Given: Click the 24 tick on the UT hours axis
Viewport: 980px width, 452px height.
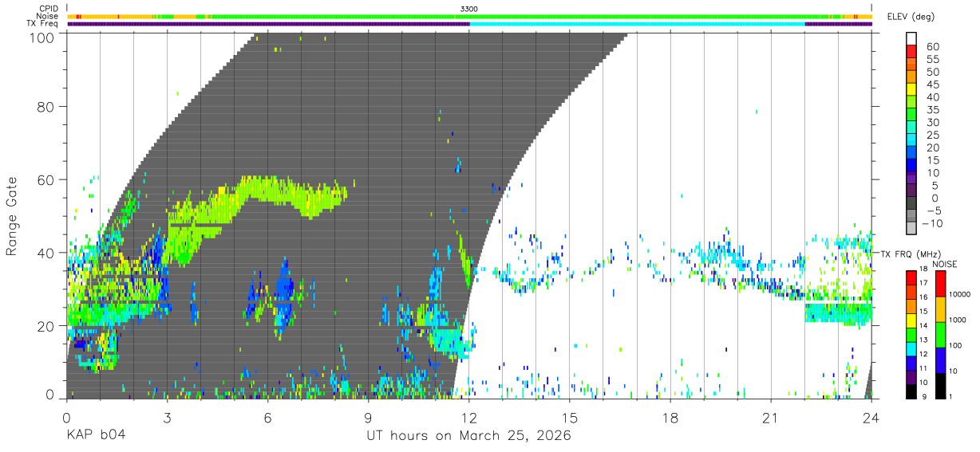Looking at the screenshot, I should coord(871,418).
